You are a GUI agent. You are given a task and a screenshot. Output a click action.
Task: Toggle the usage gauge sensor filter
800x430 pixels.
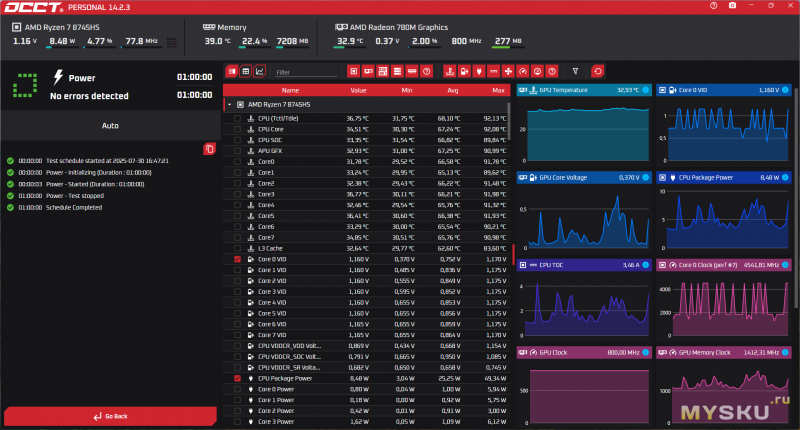(x=537, y=71)
